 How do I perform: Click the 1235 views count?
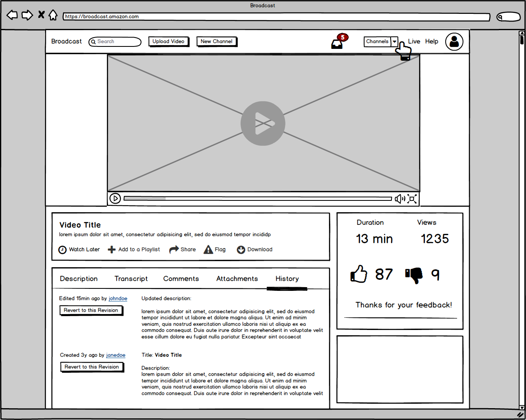coord(435,239)
